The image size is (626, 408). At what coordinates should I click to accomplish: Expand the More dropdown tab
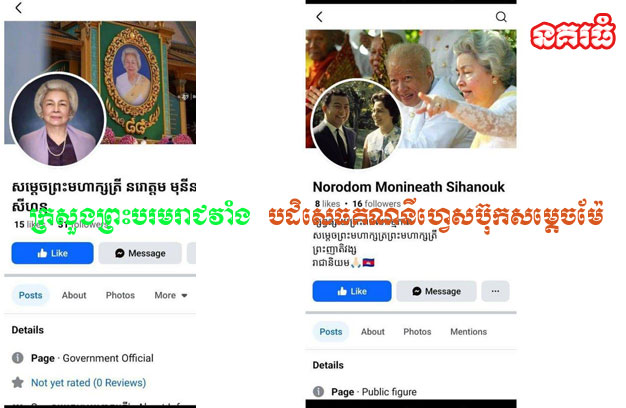(171, 295)
